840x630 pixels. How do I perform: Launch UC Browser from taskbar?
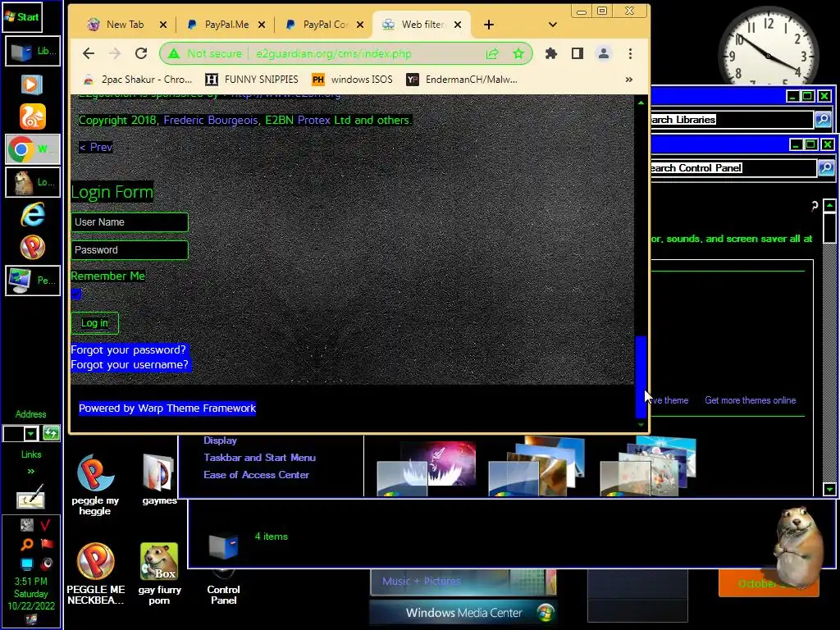point(33,116)
